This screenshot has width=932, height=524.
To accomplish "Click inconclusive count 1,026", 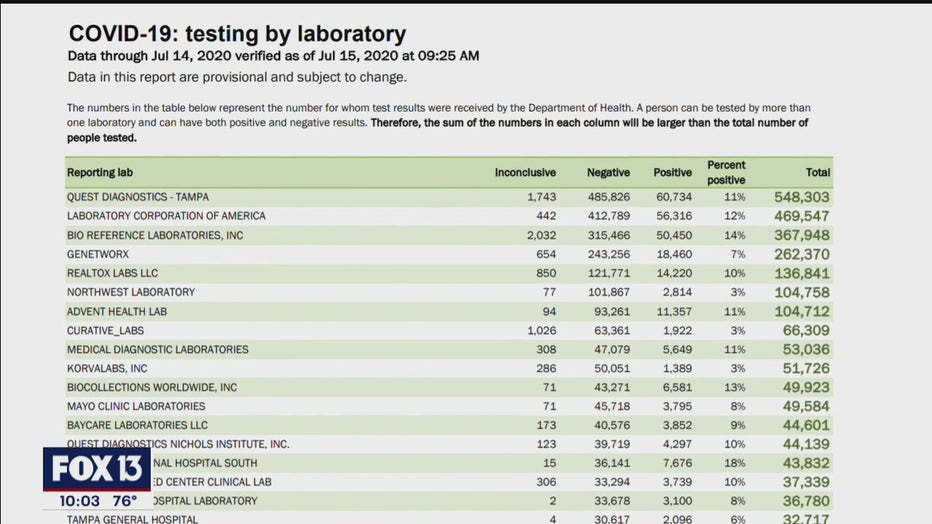I will tap(541, 330).
